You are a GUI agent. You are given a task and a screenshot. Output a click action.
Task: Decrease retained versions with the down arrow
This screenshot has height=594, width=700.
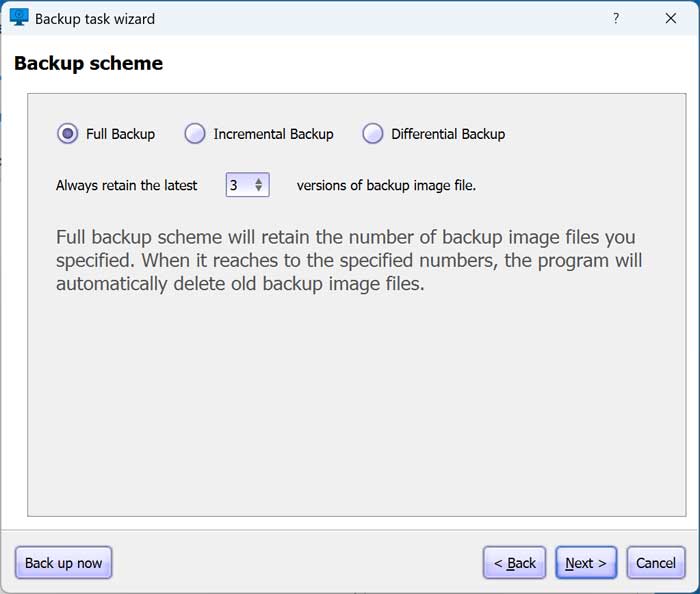(259, 190)
